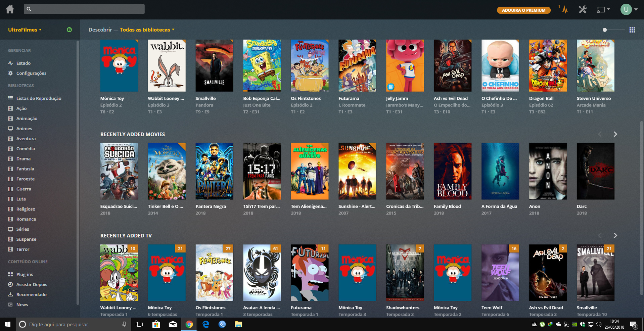644x331 pixels.
Task: Launch Microsoft Store from taskbar
Action: tap(156, 324)
